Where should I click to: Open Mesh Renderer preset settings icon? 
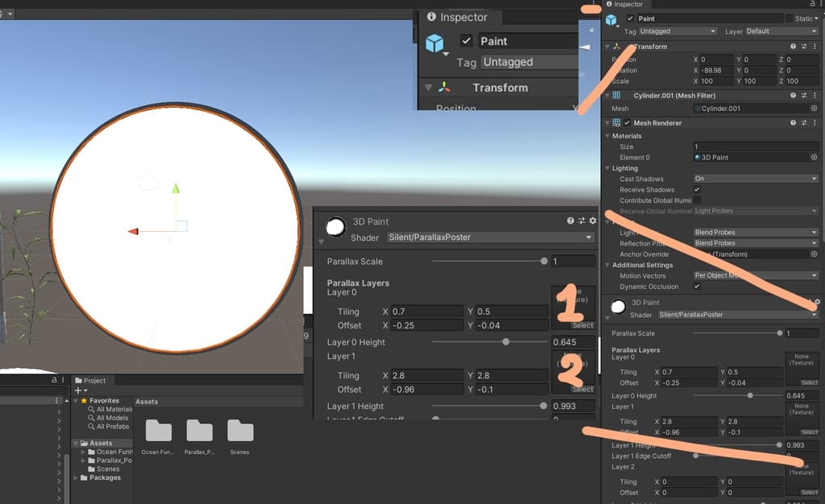click(803, 123)
